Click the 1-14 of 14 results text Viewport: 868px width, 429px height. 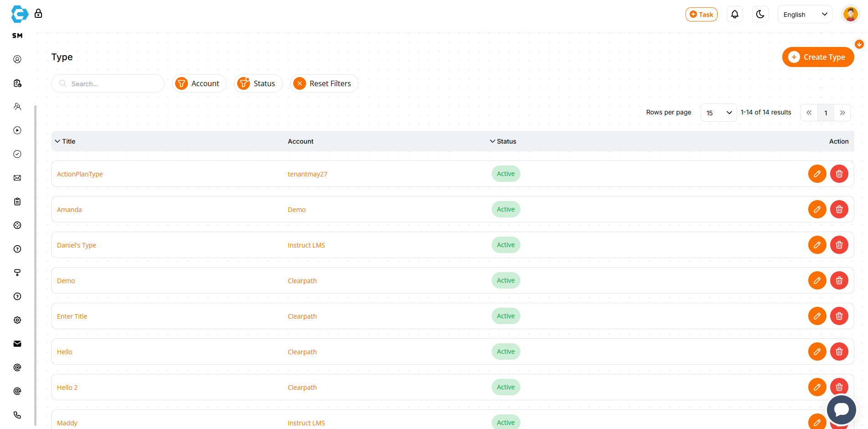point(766,112)
